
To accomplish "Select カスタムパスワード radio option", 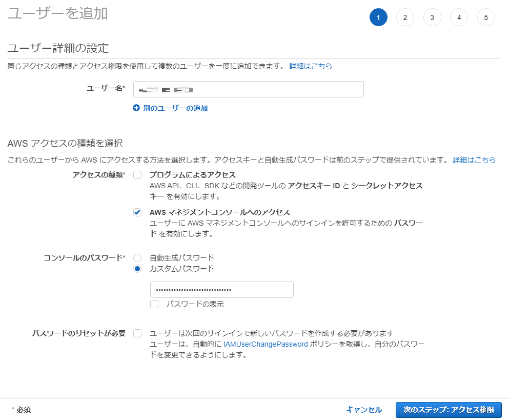I will pos(138,269).
